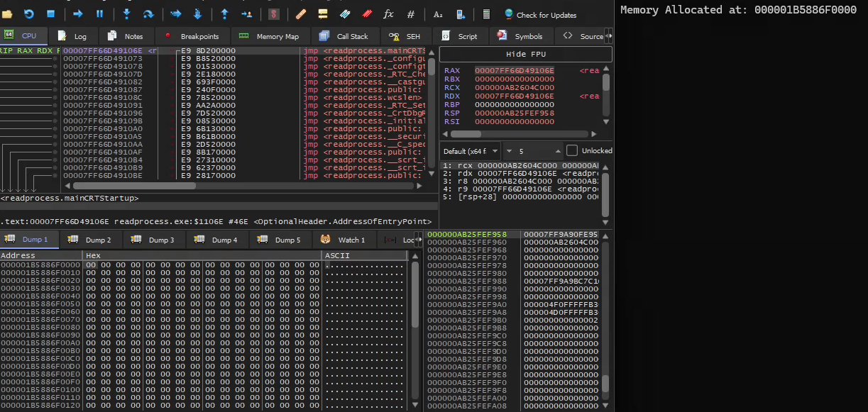Image resolution: width=868 pixels, height=412 pixels.
Task: Click the Hide FPU button
Action: [x=525, y=55]
